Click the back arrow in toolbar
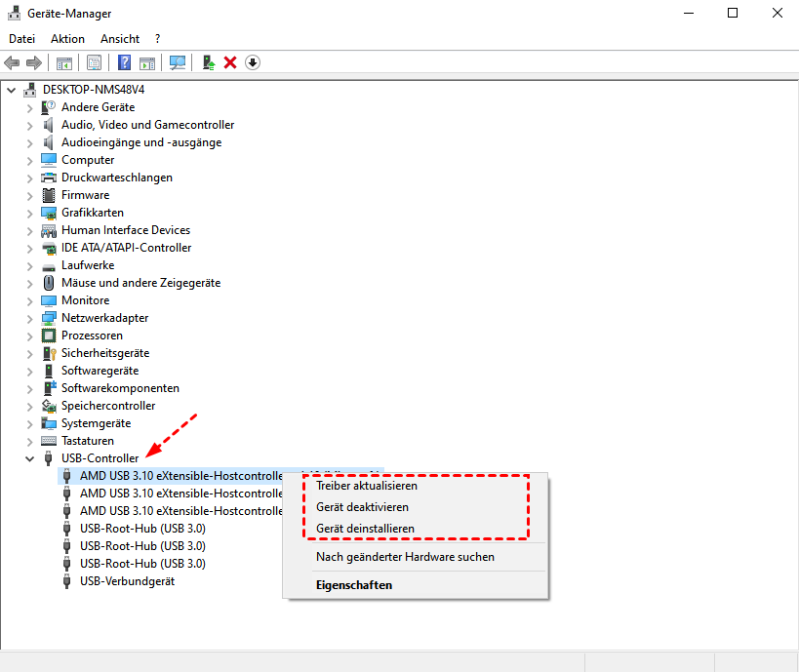The height and width of the screenshot is (672, 799). point(13,62)
